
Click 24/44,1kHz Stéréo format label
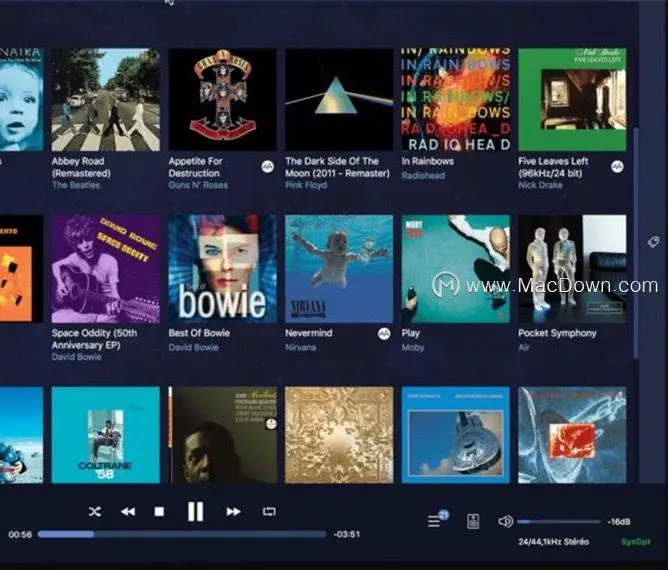[x=553, y=542]
